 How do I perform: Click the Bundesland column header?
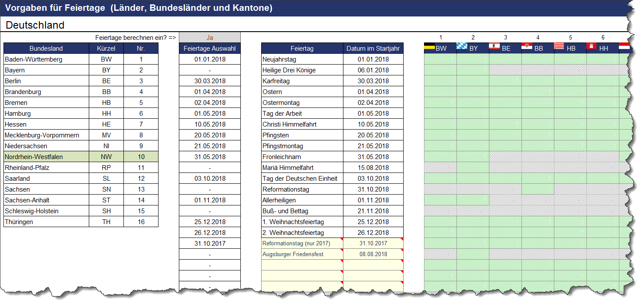pos(46,48)
